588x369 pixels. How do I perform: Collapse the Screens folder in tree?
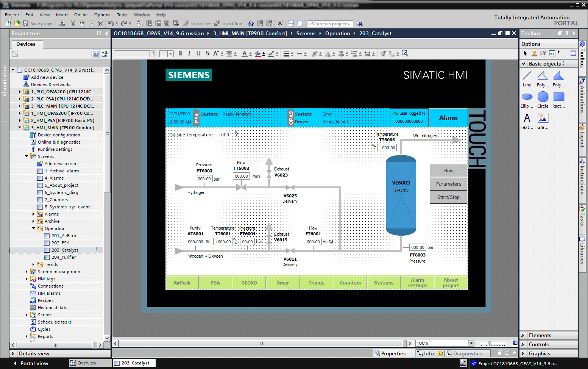27,156
